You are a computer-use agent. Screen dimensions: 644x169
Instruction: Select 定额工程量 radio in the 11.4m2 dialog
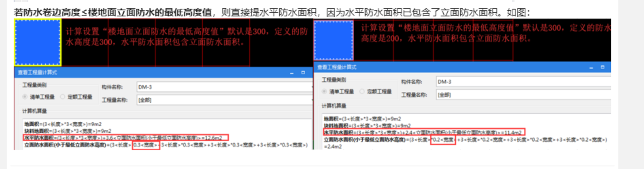362,91
